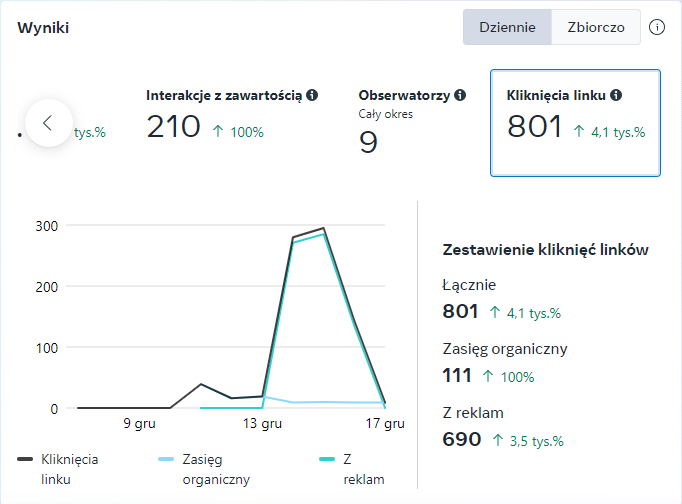The height and width of the screenshot is (504, 682).
Task: Click green arrow in Kliknięcia linku card
Action: (579, 131)
